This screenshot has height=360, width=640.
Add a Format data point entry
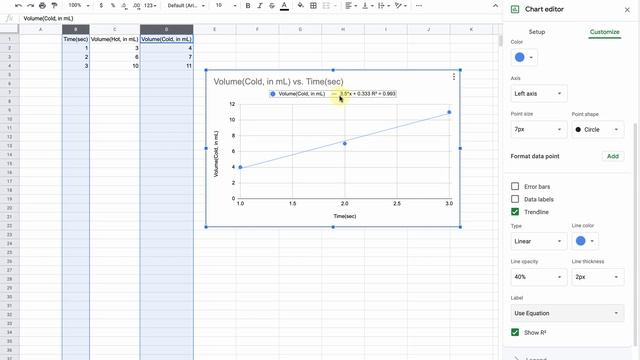coord(613,156)
